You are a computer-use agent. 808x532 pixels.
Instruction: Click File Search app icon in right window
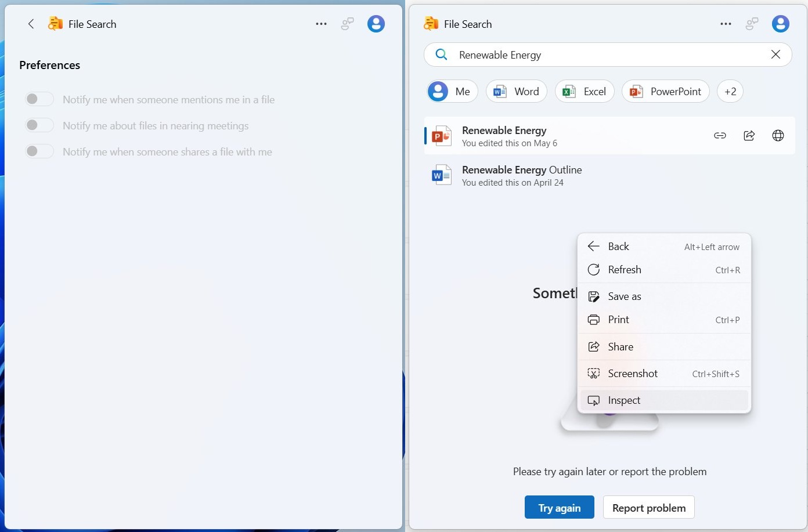[431, 24]
